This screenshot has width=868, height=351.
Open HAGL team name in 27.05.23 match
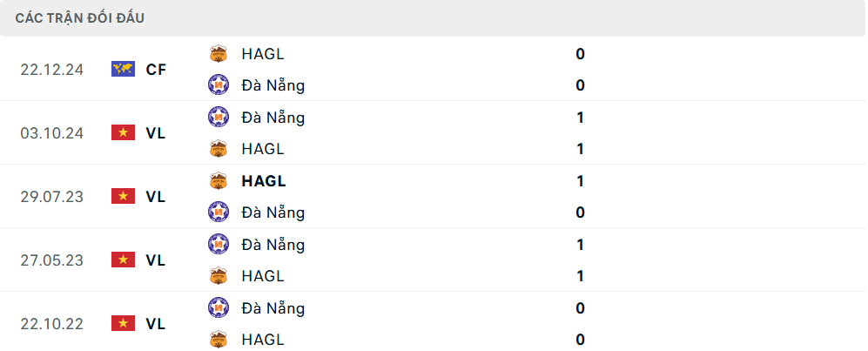[263, 276]
